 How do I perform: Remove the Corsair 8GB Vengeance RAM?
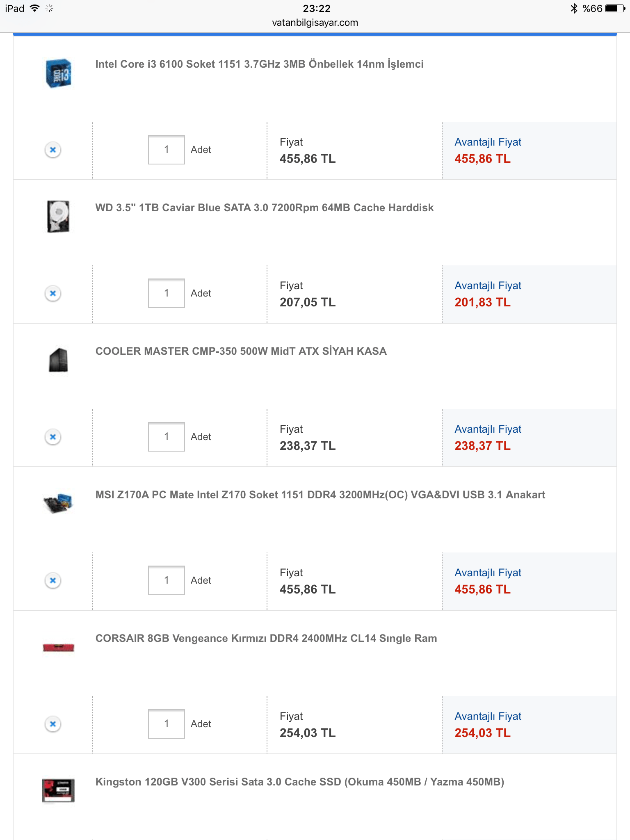click(53, 724)
